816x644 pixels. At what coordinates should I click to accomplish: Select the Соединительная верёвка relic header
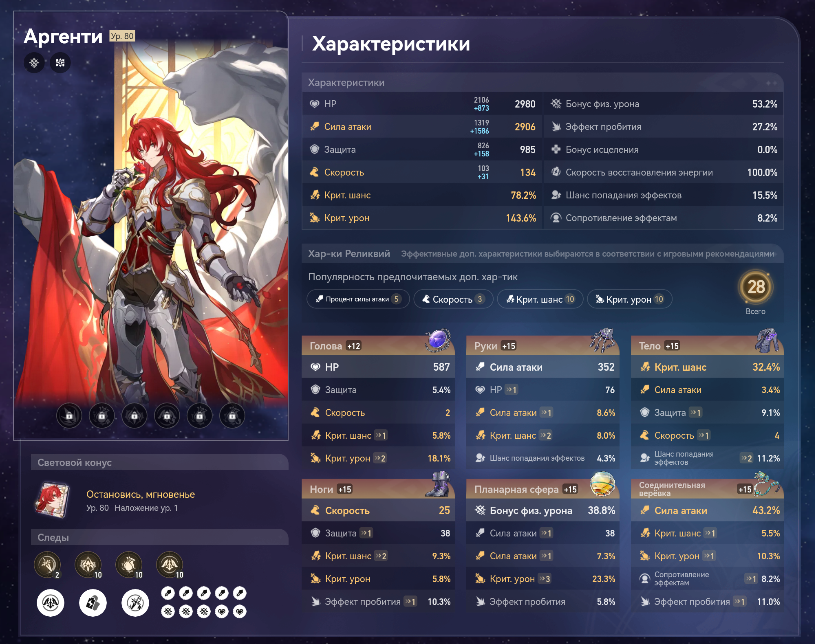(x=707, y=489)
